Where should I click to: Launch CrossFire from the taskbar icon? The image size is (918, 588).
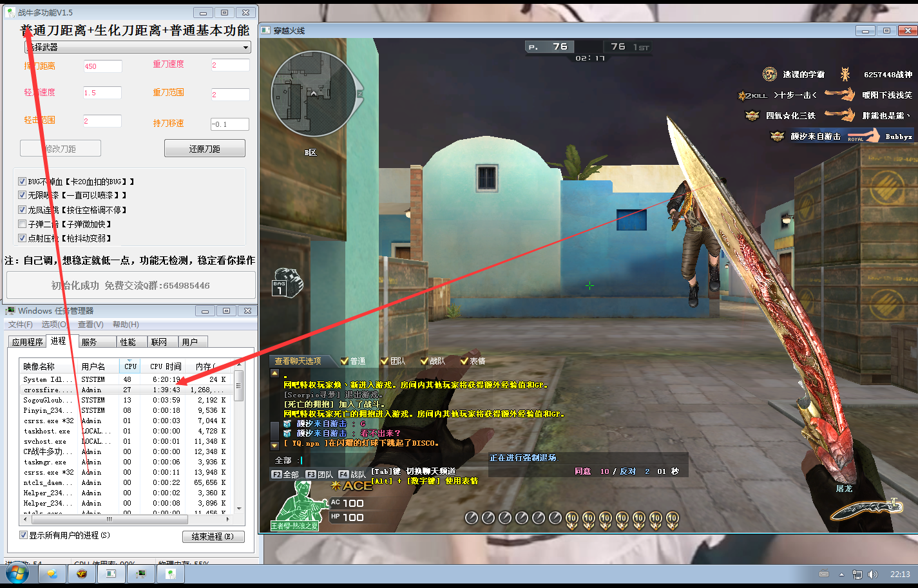(x=81, y=574)
